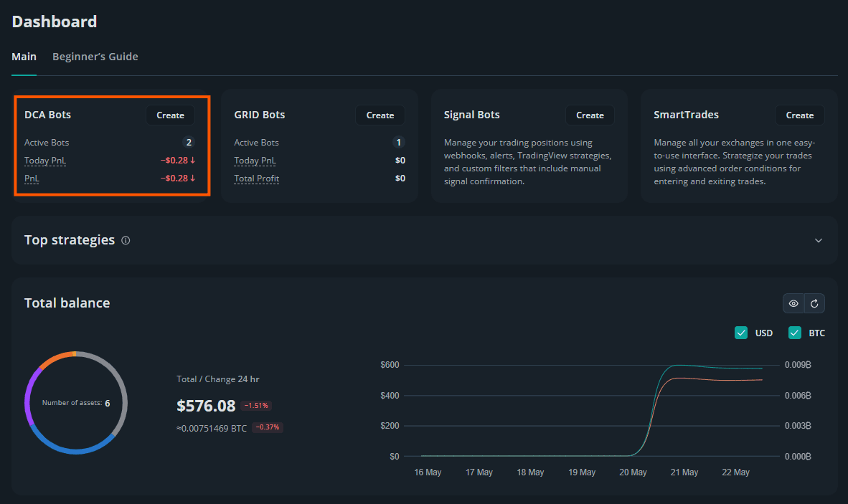The width and height of the screenshot is (848, 504).
Task: Click the DCA active bots count 2
Action: click(189, 142)
